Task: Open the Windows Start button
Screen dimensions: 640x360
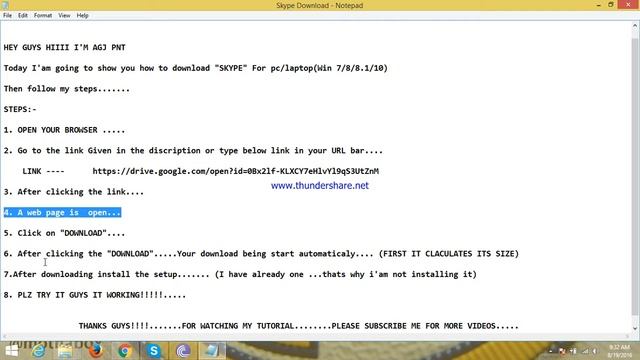Action: (11, 351)
